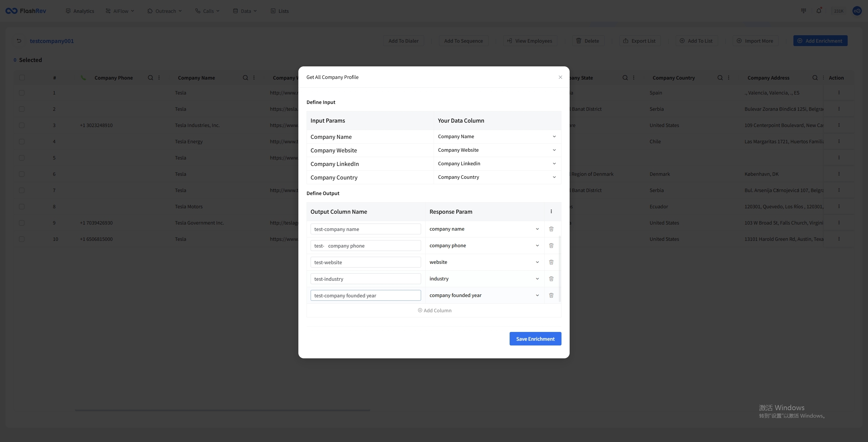Check the select-all checkbox in header
868x442 pixels.
click(22, 78)
